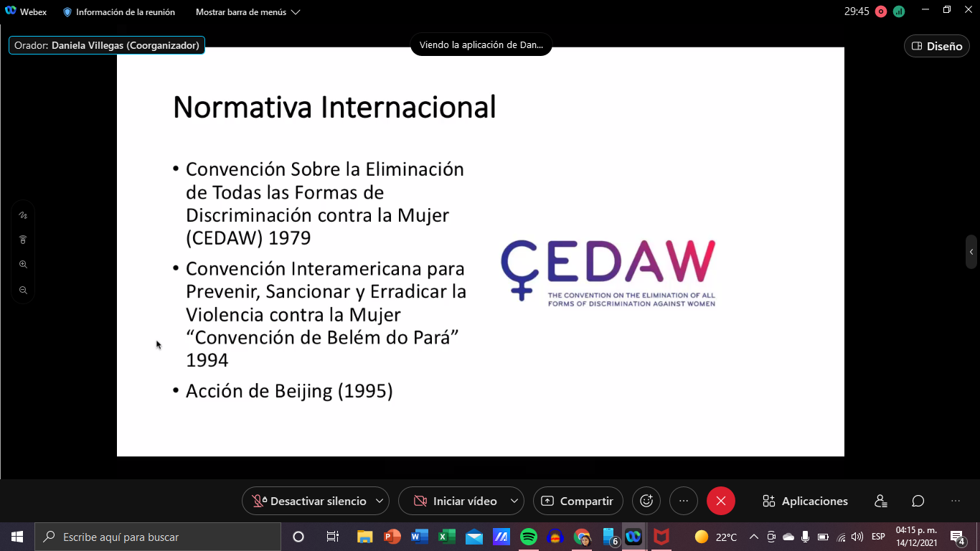The height and width of the screenshot is (551, 980).
Task: Zoom out of the shared content
Action: (x=23, y=290)
